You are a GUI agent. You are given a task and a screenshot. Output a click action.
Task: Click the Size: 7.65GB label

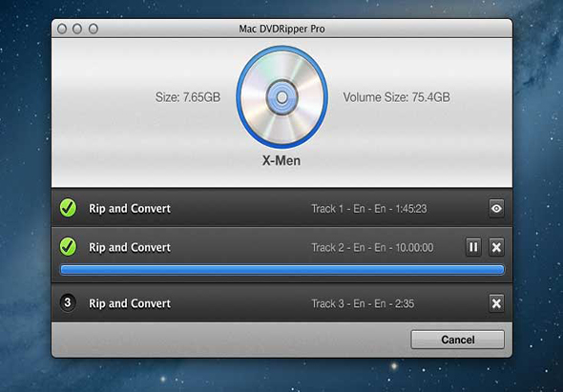click(188, 97)
